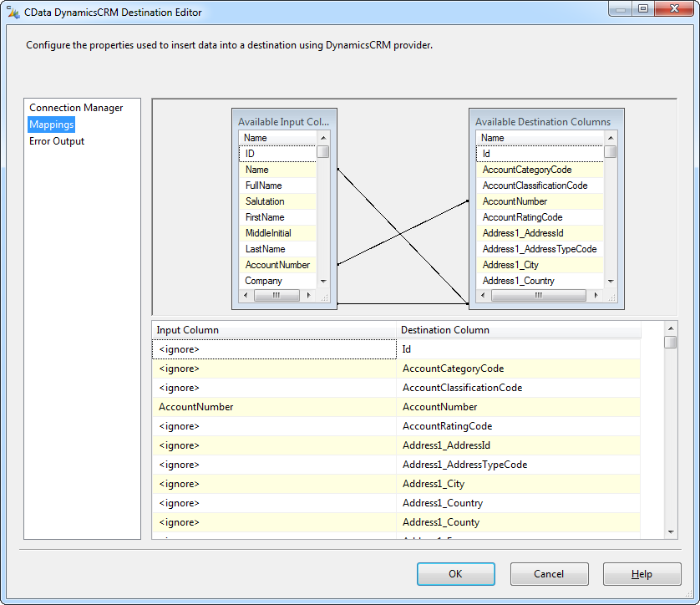700x605 pixels.
Task: Open the ignore dropdown mapped to Id
Action: tap(273, 348)
